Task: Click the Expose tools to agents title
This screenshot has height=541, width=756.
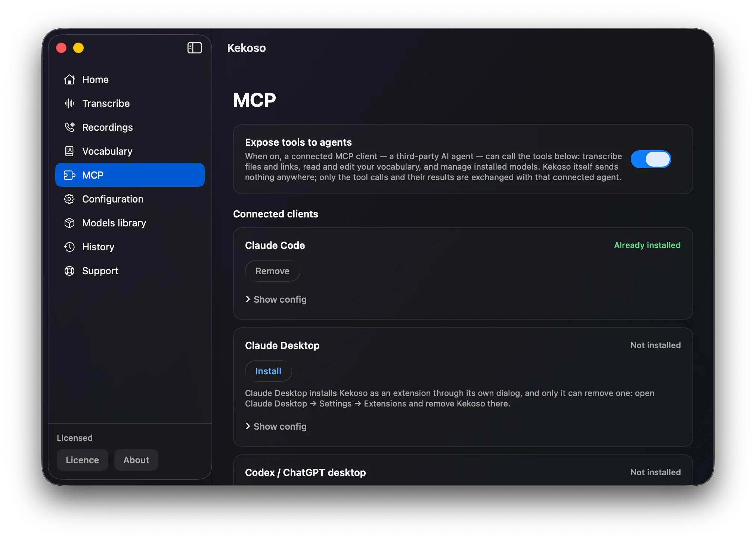Action: tap(298, 142)
